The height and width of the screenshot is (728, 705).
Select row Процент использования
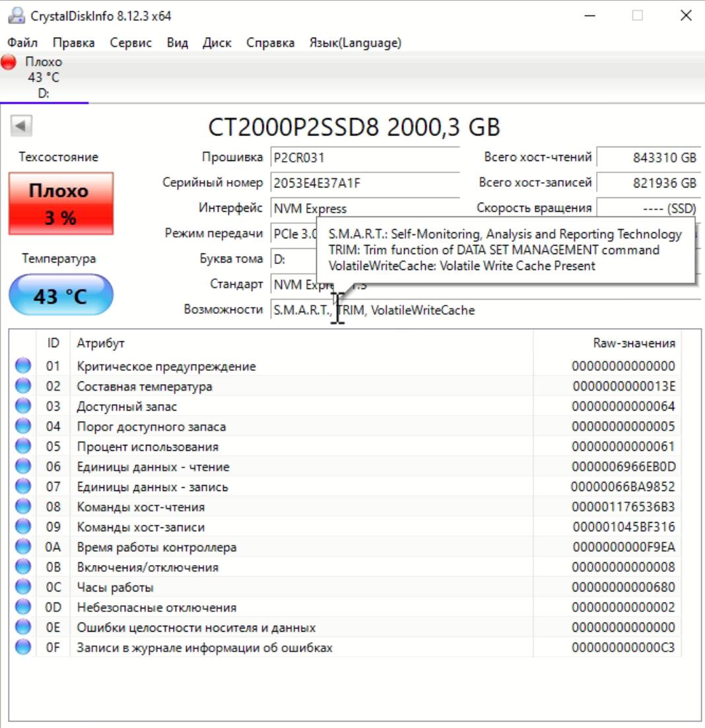point(345,446)
